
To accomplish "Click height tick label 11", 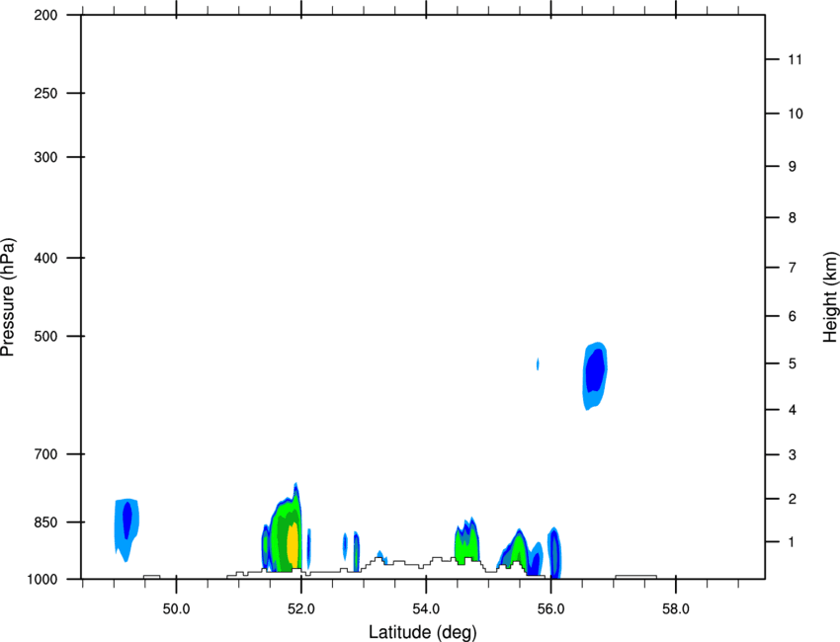I will pyautogui.click(x=795, y=59).
